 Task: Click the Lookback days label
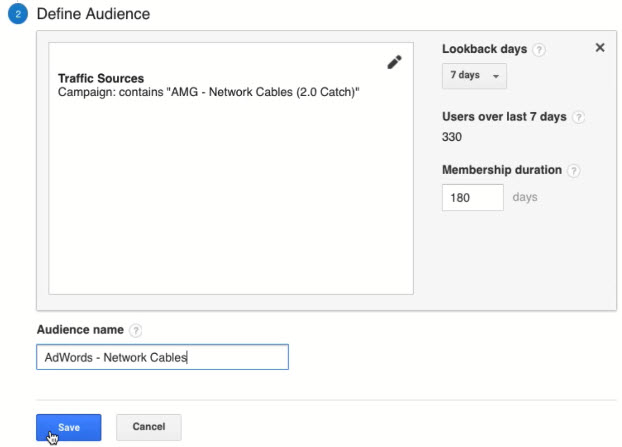point(484,49)
